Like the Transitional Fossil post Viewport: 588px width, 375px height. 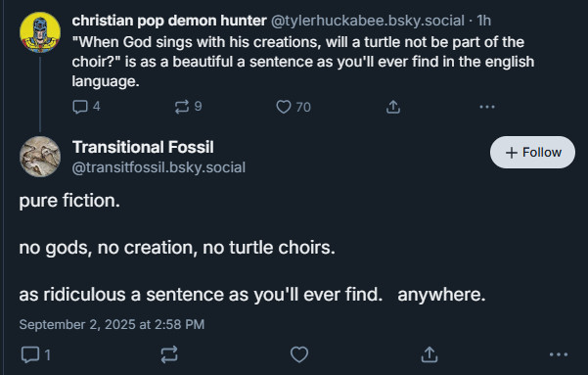pyautogui.click(x=299, y=354)
